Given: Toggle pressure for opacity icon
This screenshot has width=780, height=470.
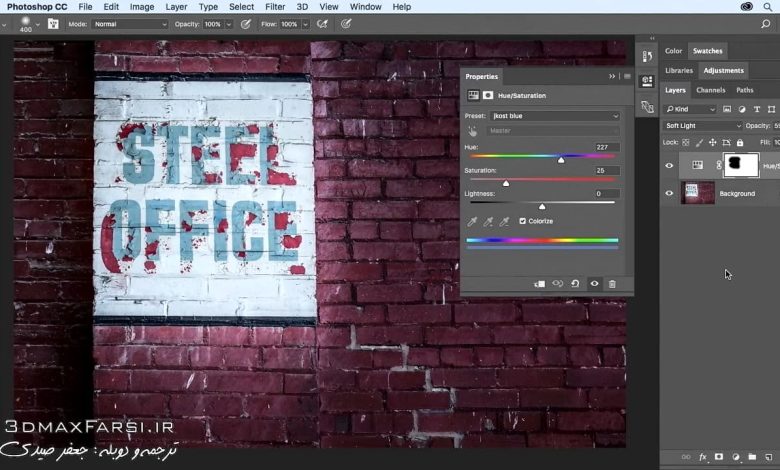Looking at the screenshot, I should click(x=246, y=24).
